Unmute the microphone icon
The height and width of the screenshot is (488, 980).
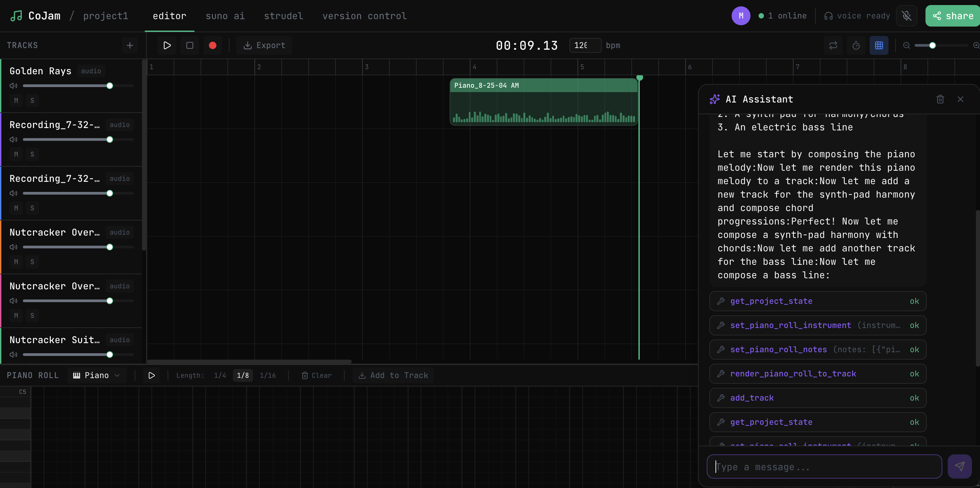point(907,16)
